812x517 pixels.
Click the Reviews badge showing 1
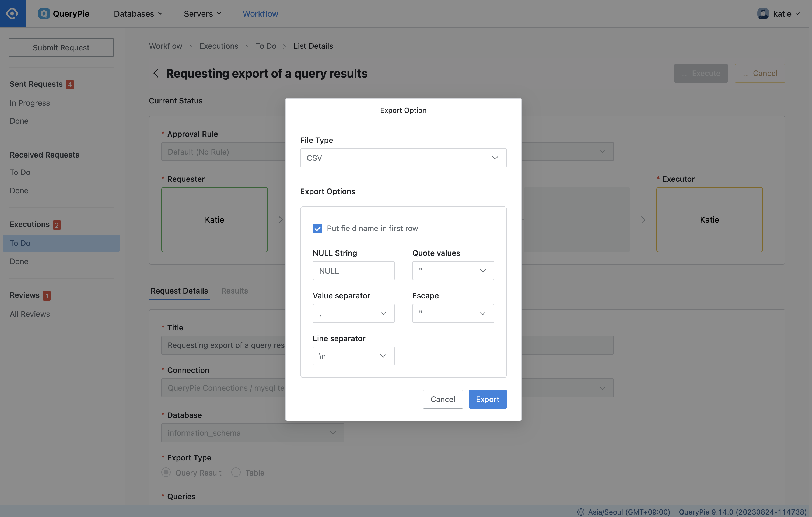pyautogui.click(x=47, y=295)
